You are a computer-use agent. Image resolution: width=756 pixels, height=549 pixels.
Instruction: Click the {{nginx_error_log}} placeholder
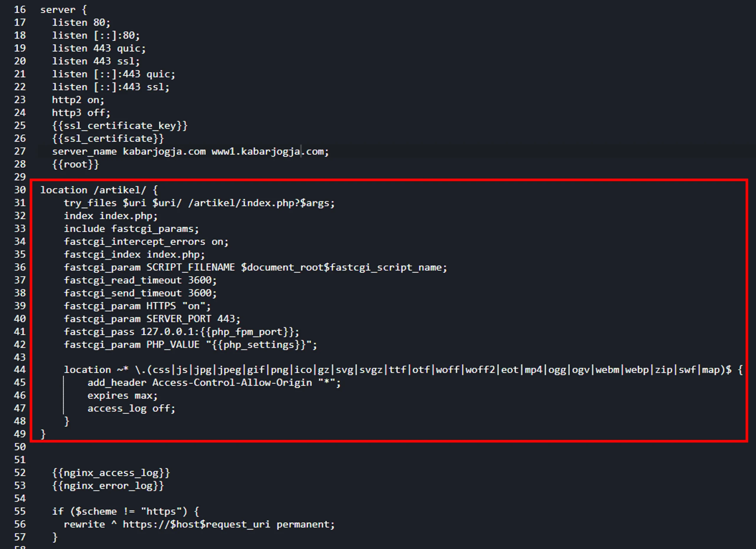[108, 486]
